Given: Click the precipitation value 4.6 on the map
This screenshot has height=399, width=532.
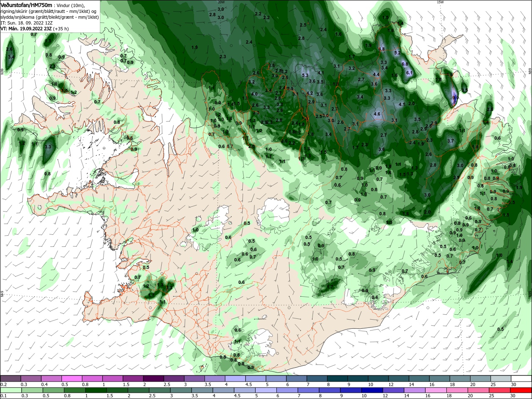Looking at the screenshot, I should click(x=377, y=114).
